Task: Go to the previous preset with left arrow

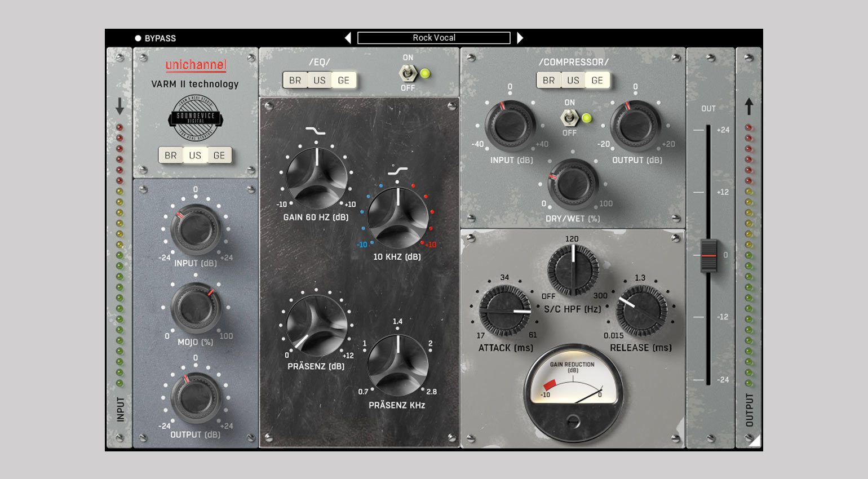Action: pos(348,38)
